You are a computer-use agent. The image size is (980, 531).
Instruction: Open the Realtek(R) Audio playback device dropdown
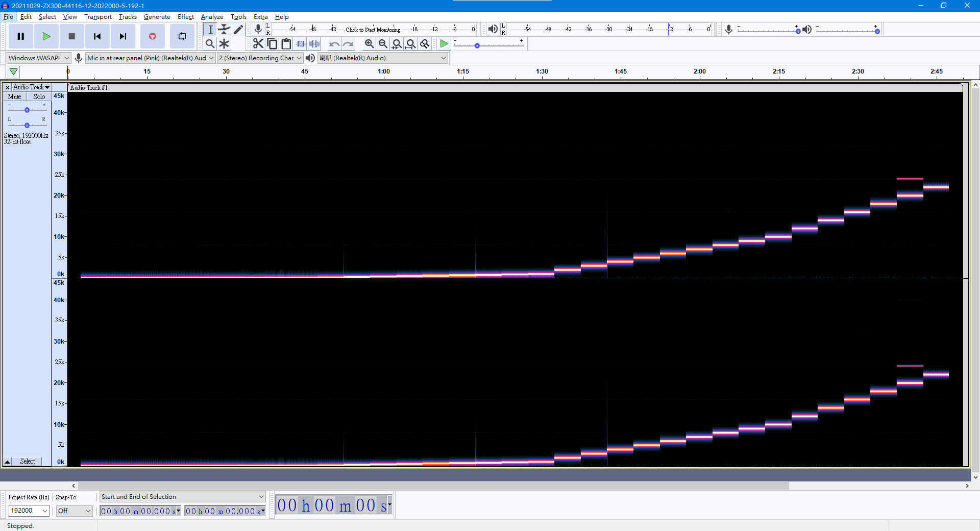click(x=383, y=58)
